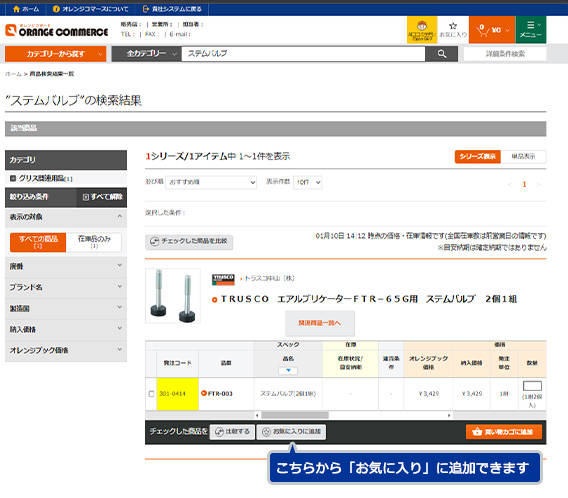Click the お気に入りに追加 button
568x498 pixels.
pyautogui.click(x=291, y=432)
